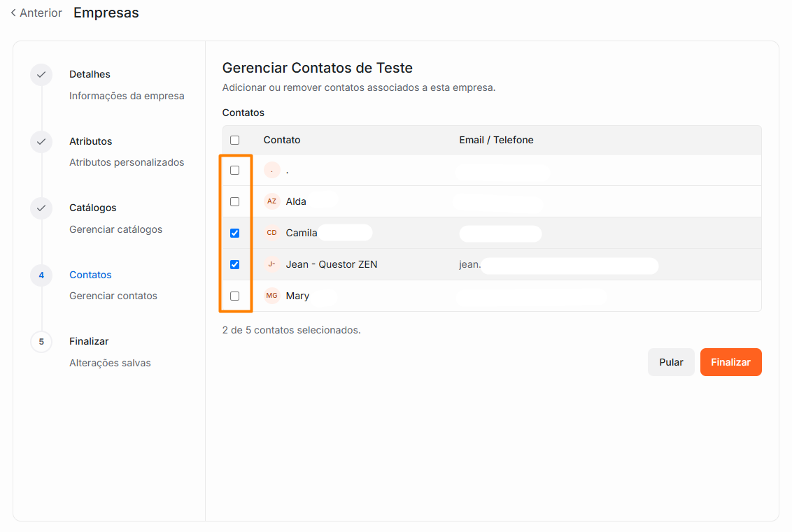Screen dimensions: 792x532
Task: Click 'Gerenciar catálogos' subtitle
Action: click(115, 230)
